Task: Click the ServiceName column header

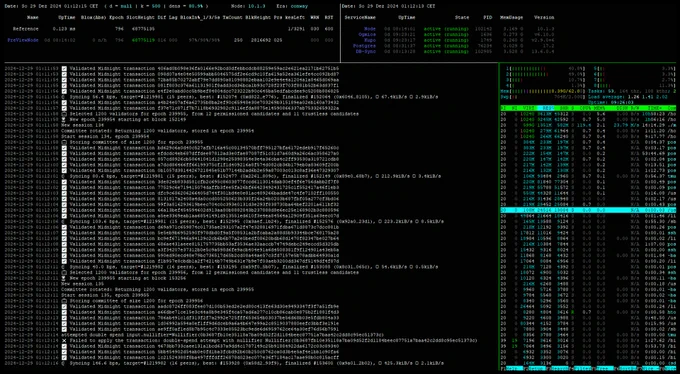Action: coord(360,17)
